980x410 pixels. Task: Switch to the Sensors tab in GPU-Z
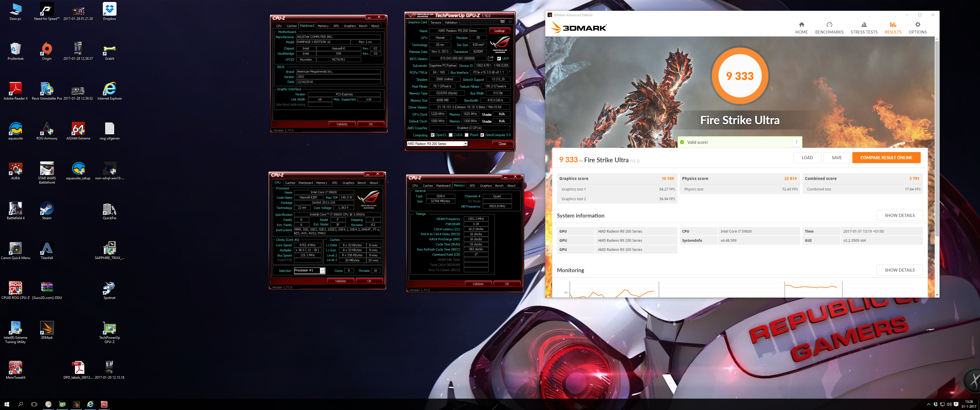click(436, 22)
